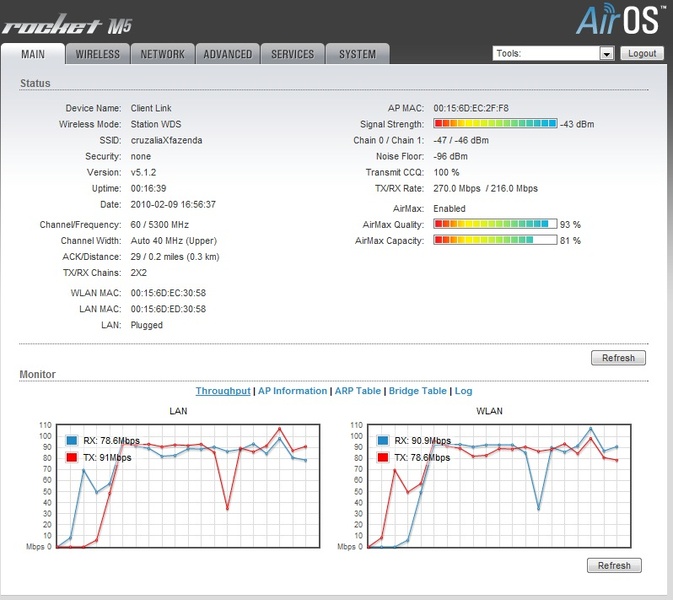
Task: Click the AirMax Quality '93 %' value
Action: [x=570, y=224]
